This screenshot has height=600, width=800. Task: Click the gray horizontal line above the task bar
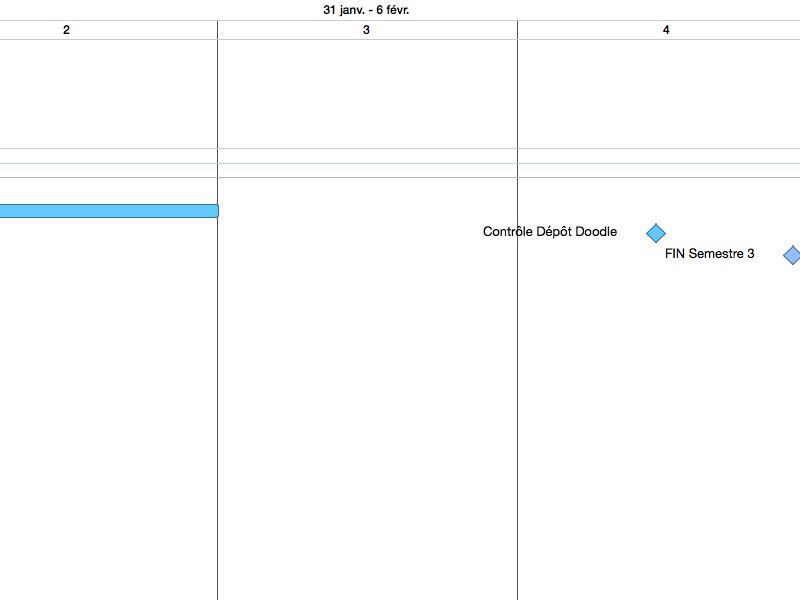[366, 178]
